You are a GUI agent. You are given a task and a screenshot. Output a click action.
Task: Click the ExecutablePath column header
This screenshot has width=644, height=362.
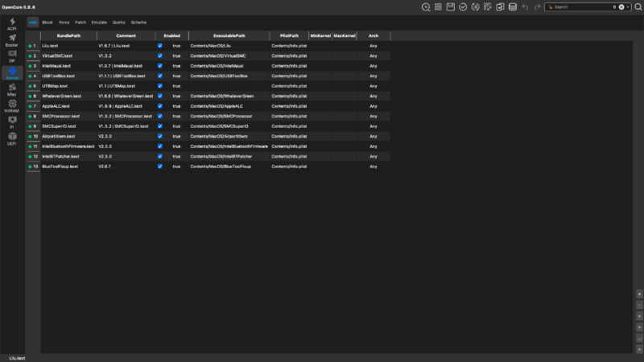pos(229,35)
